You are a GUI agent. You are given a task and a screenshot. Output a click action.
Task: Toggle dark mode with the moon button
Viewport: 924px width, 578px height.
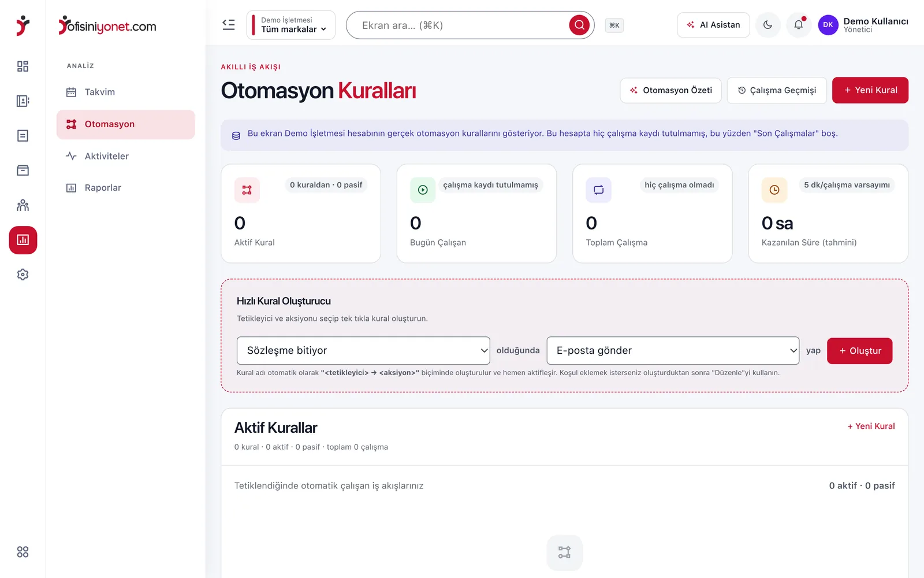(767, 25)
